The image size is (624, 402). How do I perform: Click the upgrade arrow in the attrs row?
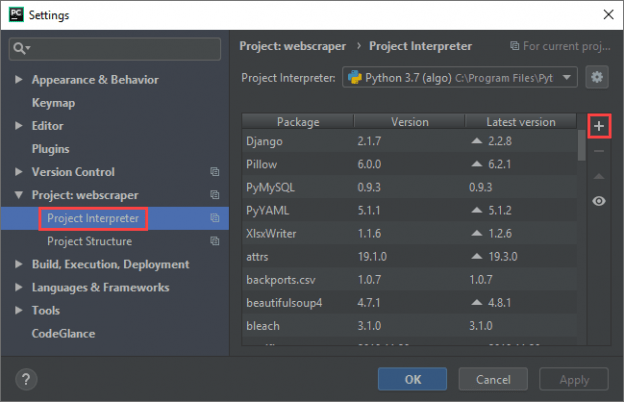[x=477, y=256]
